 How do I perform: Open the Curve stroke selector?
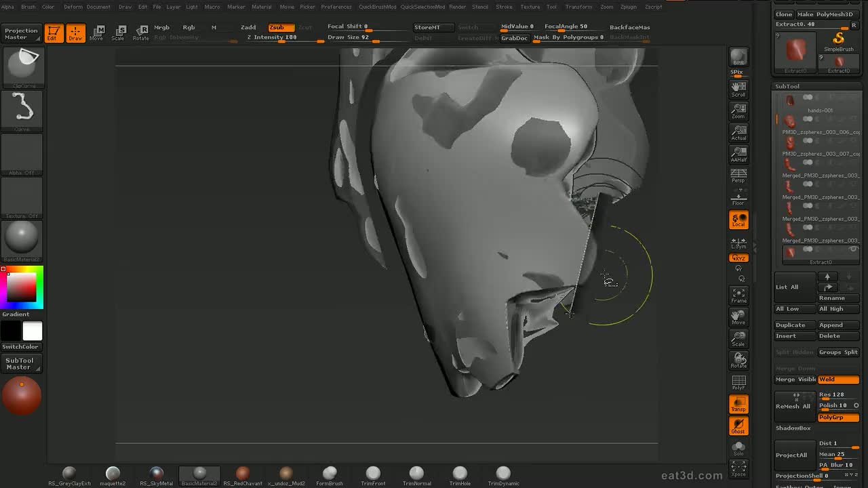tap(22, 111)
